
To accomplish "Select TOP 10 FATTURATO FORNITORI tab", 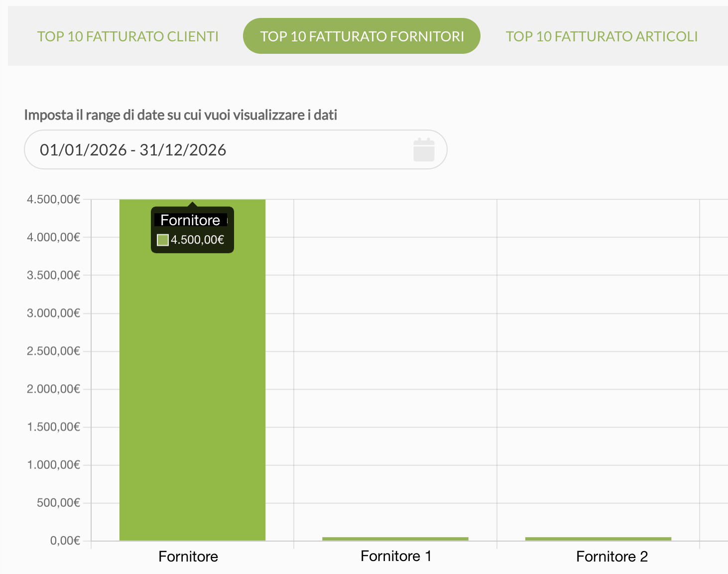I will click(x=362, y=36).
